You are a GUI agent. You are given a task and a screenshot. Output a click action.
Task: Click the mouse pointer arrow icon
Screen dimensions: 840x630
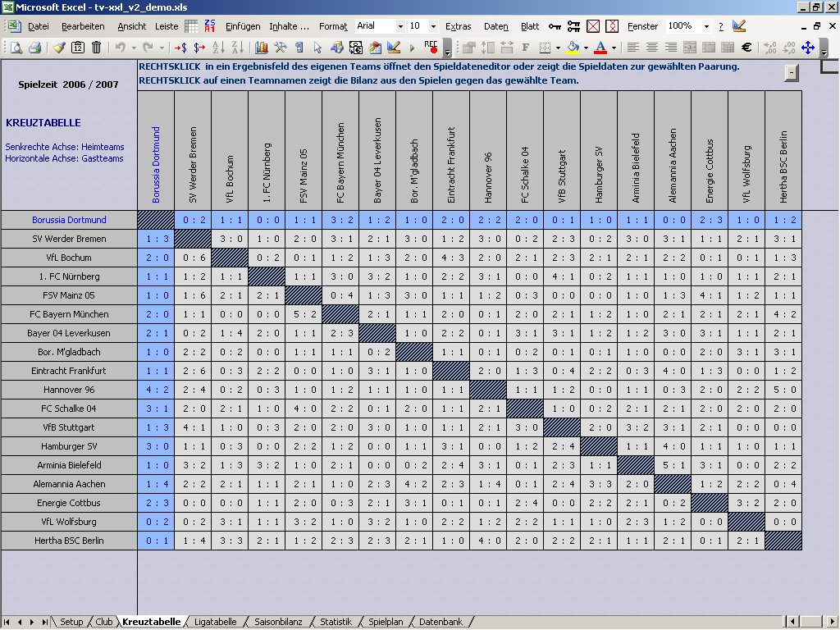[x=317, y=48]
